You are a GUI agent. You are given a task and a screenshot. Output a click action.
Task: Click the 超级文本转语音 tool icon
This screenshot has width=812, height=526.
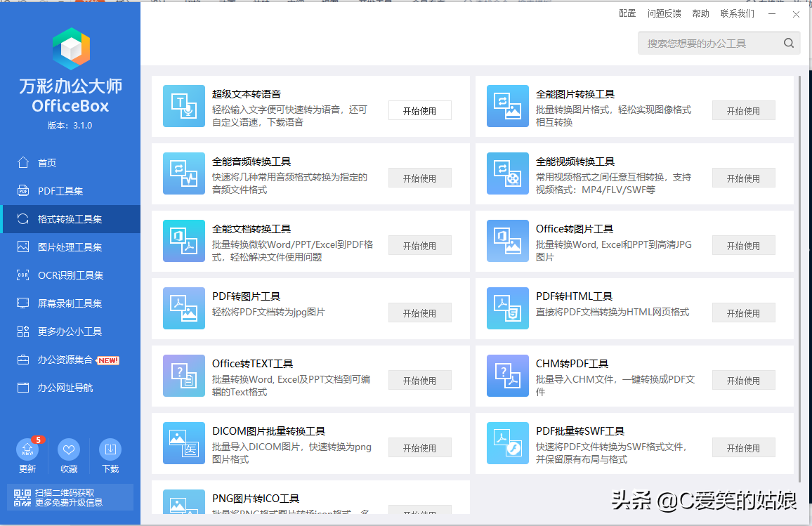pyautogui.click(x=184, y=106)
